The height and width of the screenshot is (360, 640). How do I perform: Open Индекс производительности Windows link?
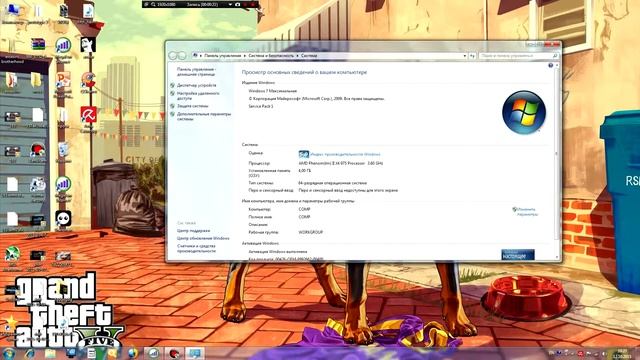[345, 154]
